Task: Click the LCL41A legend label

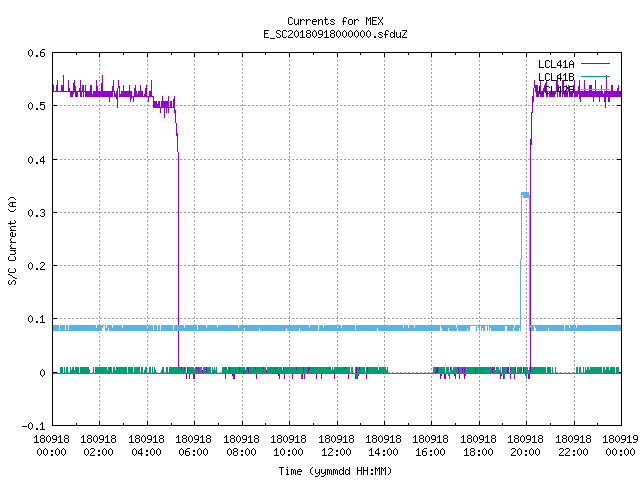Action: (x=556, y=64)
